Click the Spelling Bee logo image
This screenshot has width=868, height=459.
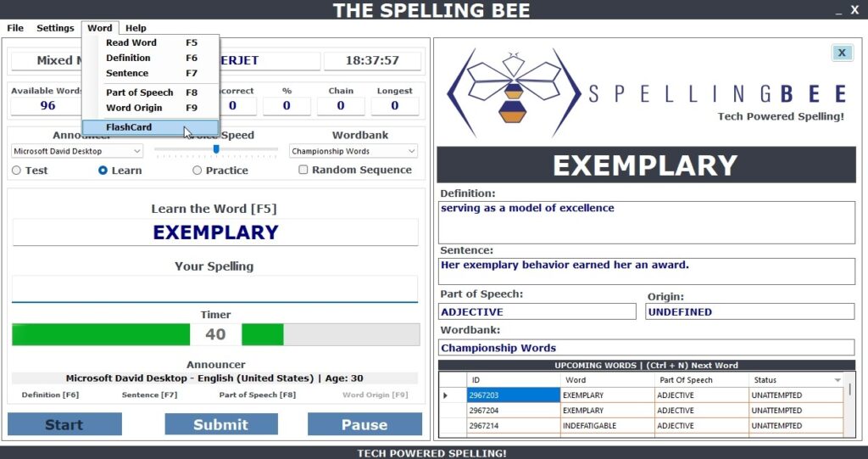(x=646, y=93)
